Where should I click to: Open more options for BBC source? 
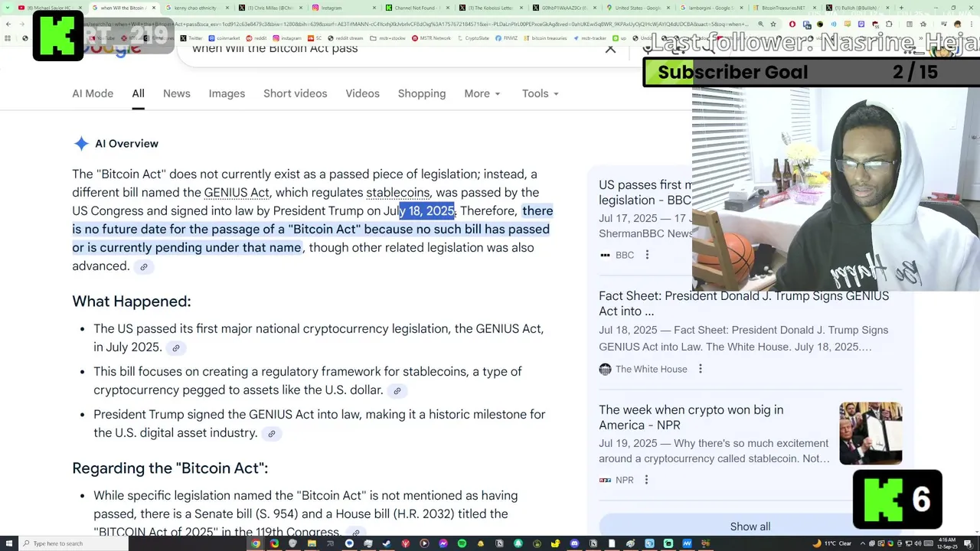(x=647, y=255)
